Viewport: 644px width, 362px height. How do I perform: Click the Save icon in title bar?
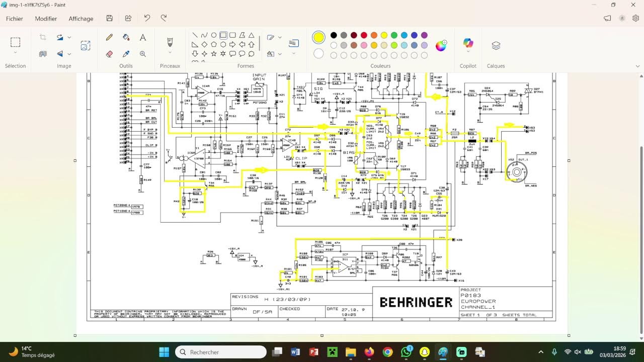point(110,18)
